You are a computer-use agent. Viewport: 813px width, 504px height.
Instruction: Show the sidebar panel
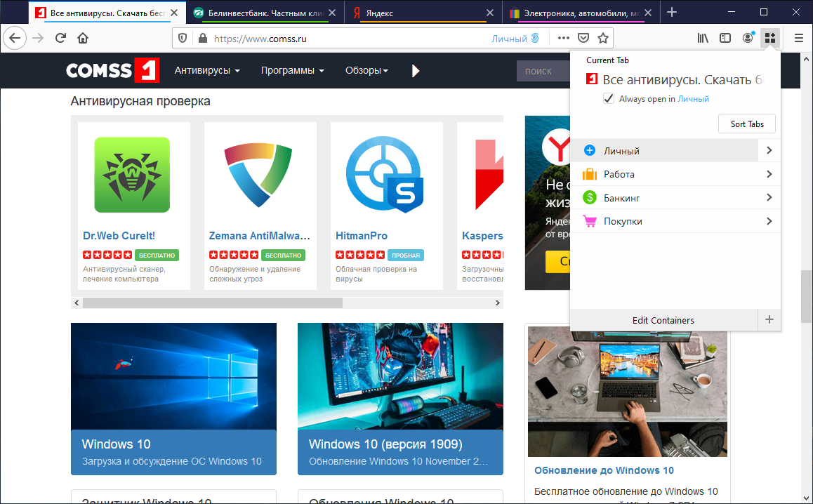[725, 38]
